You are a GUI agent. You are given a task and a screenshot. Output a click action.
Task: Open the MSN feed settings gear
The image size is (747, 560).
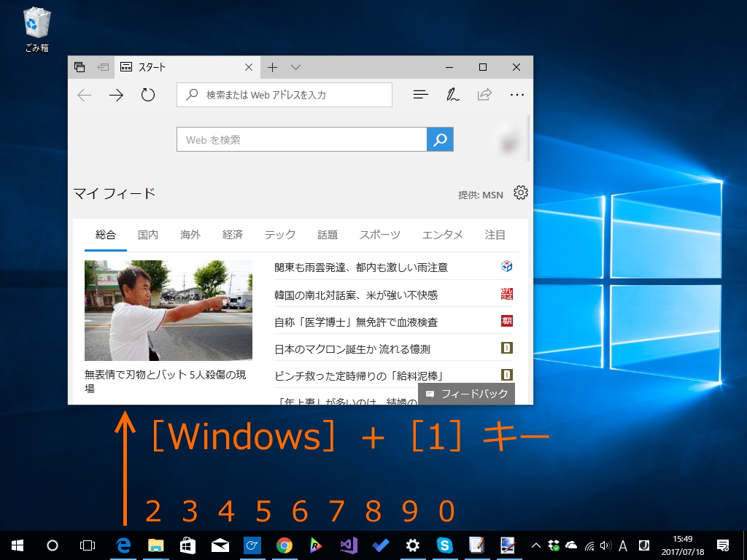tap(520, 192)
